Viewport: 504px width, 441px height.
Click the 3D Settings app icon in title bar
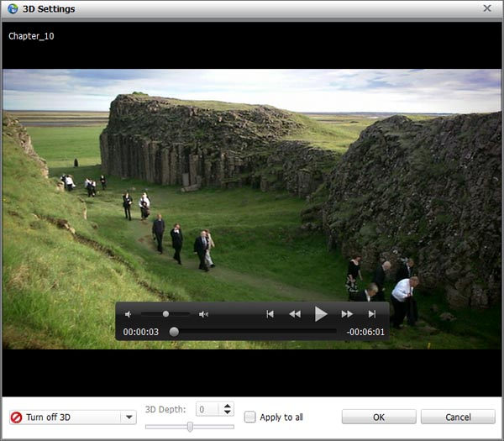[x=12, y=8]
